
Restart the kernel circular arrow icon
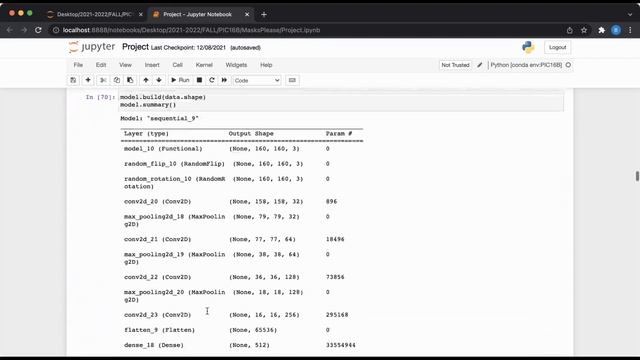click(211, 80)
